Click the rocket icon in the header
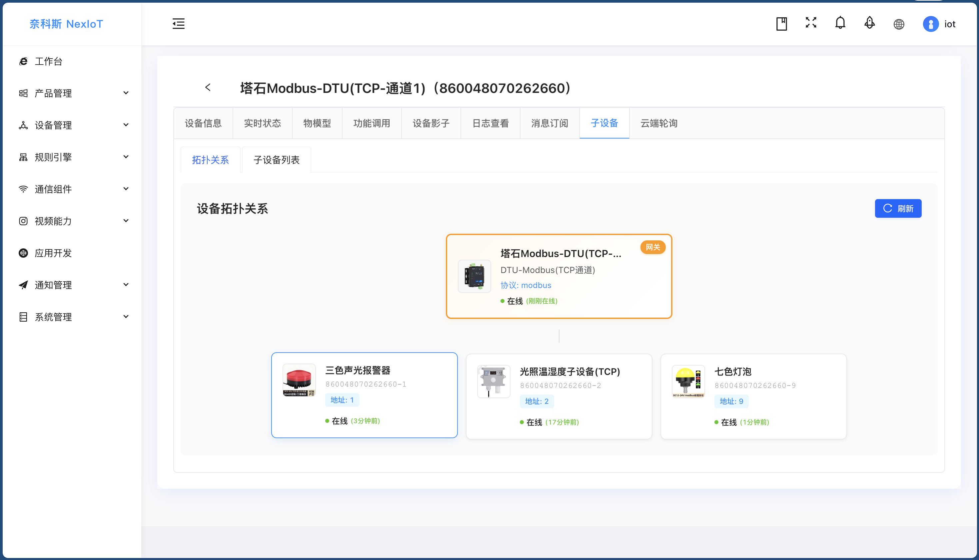 (869, 24)
